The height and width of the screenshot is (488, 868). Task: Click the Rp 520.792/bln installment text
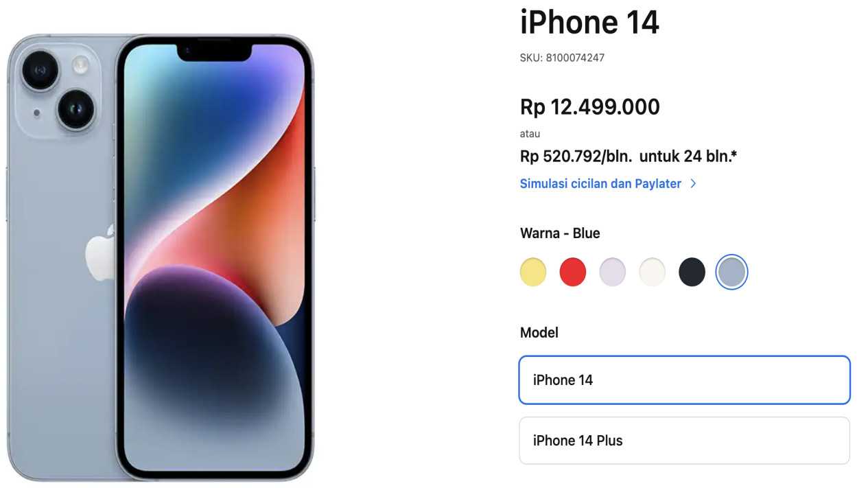pos(576,156)
